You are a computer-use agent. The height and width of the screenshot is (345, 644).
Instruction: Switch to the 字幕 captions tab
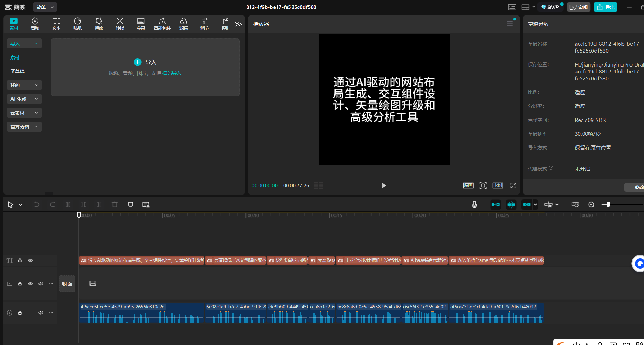click(x=141, y=24)
